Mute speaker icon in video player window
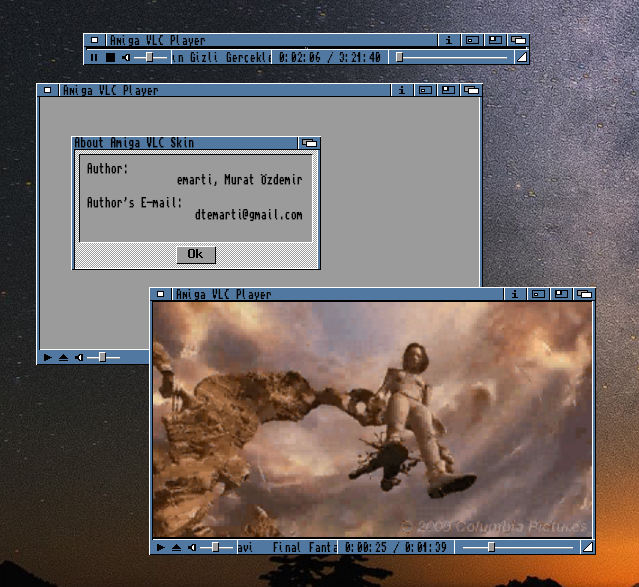 click(x=192, y=547)
